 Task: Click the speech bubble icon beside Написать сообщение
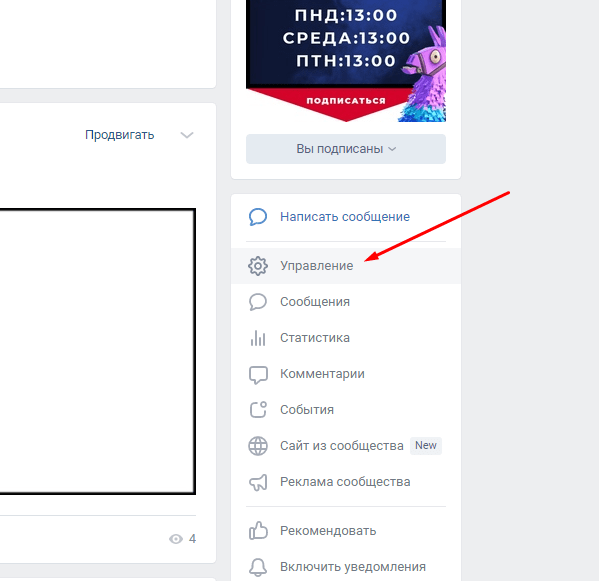coord(258,217)
